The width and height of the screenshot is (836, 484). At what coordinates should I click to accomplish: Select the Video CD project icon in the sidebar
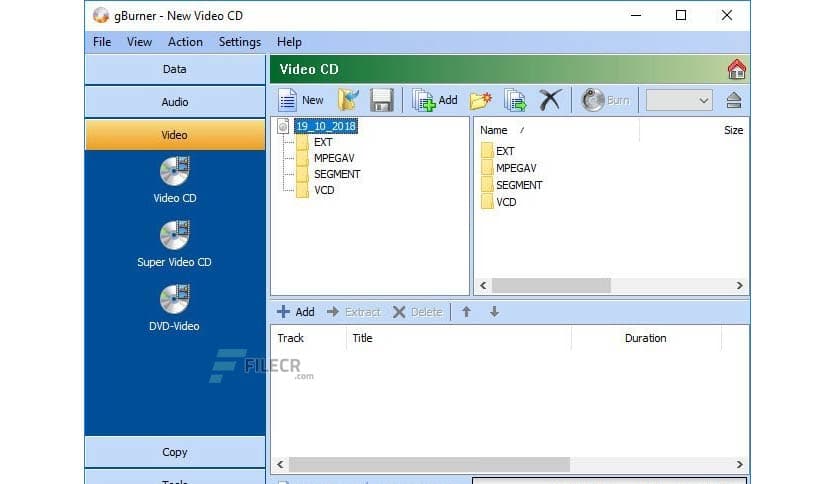click(174, 172)
